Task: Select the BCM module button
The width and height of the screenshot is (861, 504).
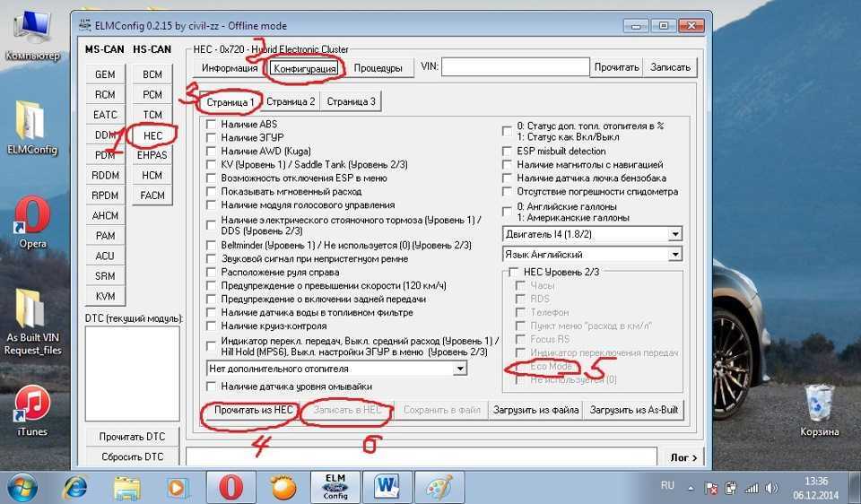Action: [152, 74]
